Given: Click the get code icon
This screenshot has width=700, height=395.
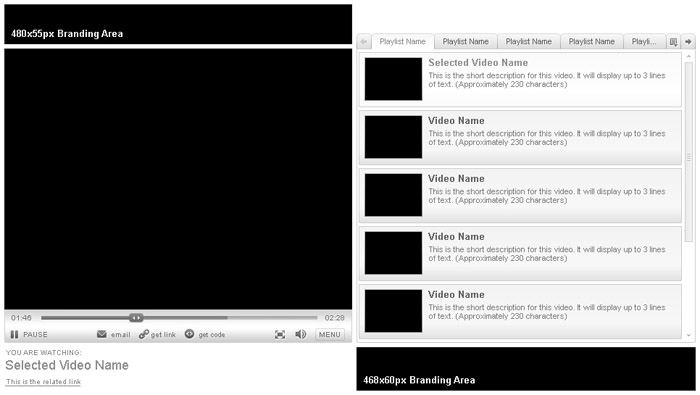Looking at the screenshot, I should (x=189, y=334).
